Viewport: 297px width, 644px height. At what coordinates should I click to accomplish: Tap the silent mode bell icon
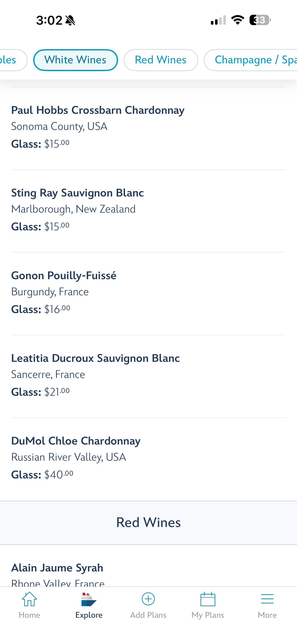pos(70,20)
